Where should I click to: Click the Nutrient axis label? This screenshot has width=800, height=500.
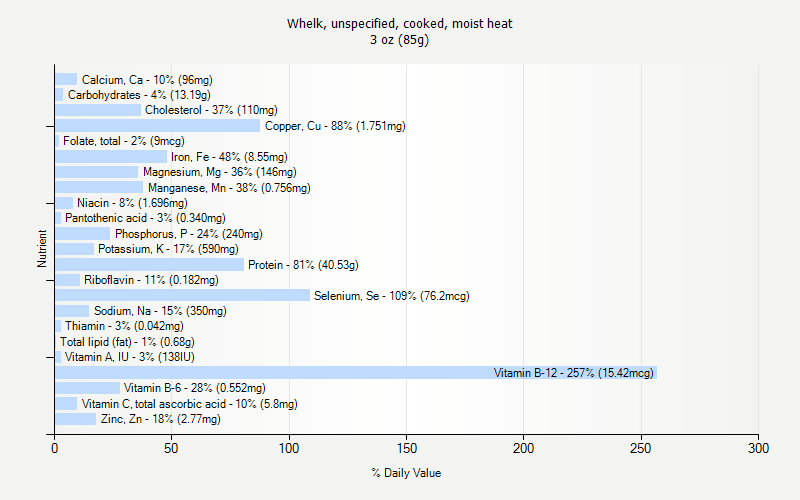[x=42, y=248]
